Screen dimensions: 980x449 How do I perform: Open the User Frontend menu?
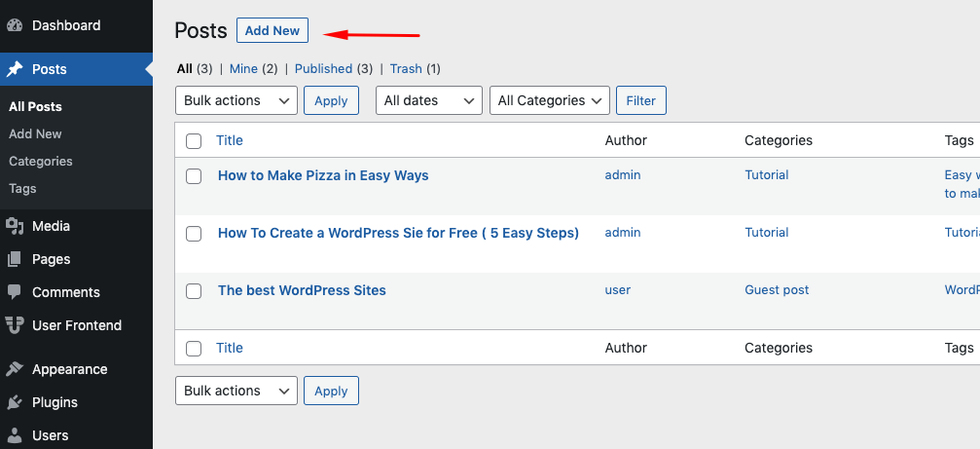76,325
